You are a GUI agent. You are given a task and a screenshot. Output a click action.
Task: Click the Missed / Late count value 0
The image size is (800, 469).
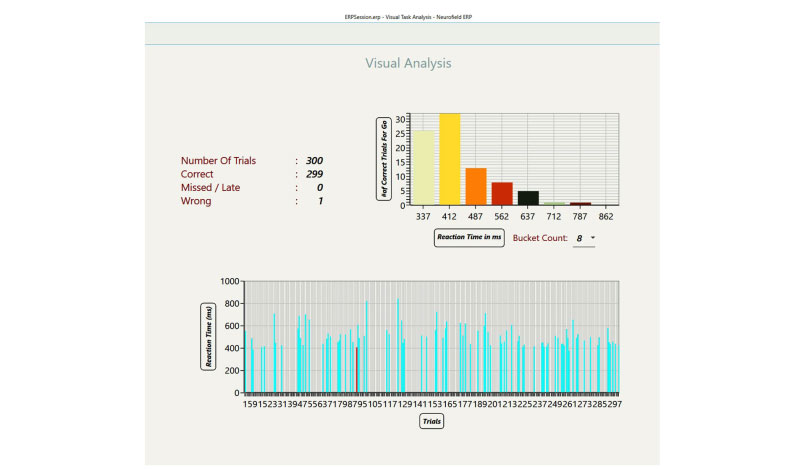[x=320, y=187]
